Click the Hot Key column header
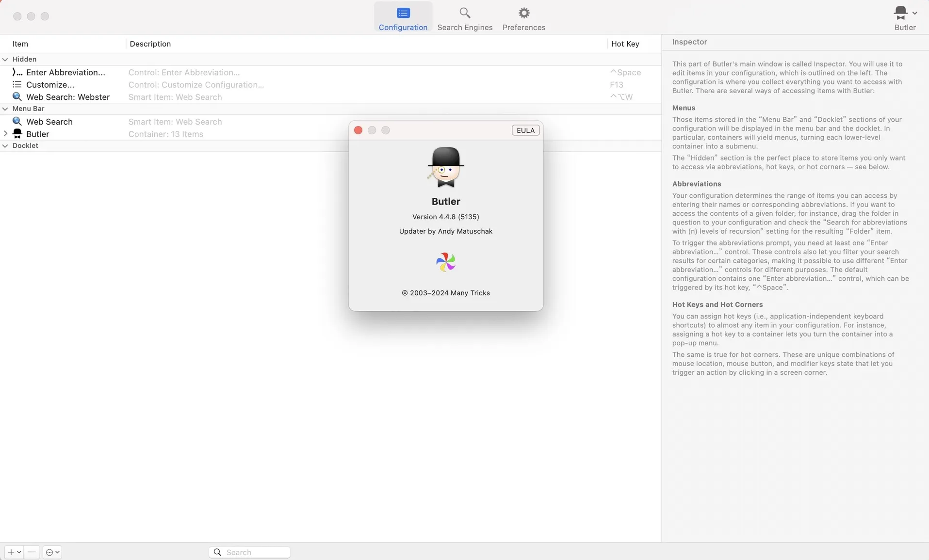The height and width of the screenshot is (560, 929). 625,44
